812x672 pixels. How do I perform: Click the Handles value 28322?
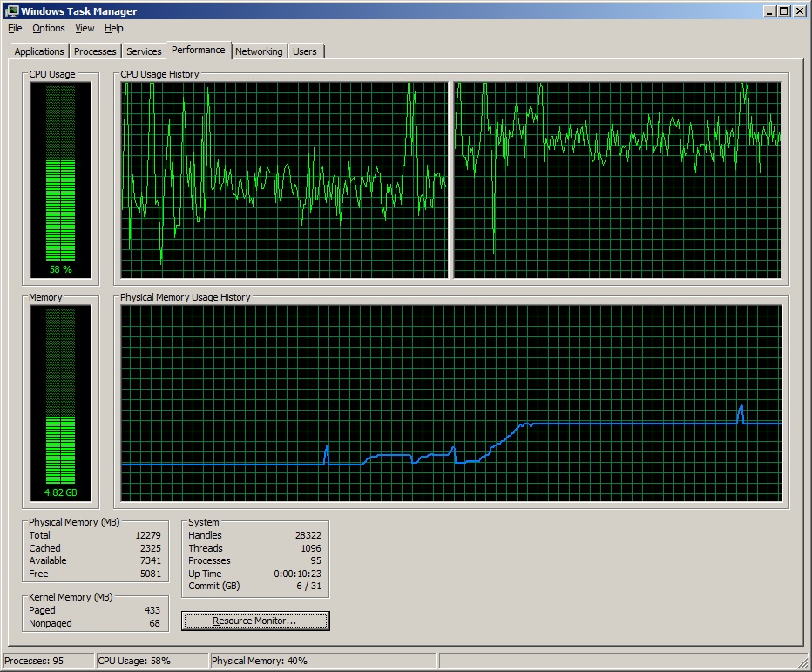click(x=308, y=535)
